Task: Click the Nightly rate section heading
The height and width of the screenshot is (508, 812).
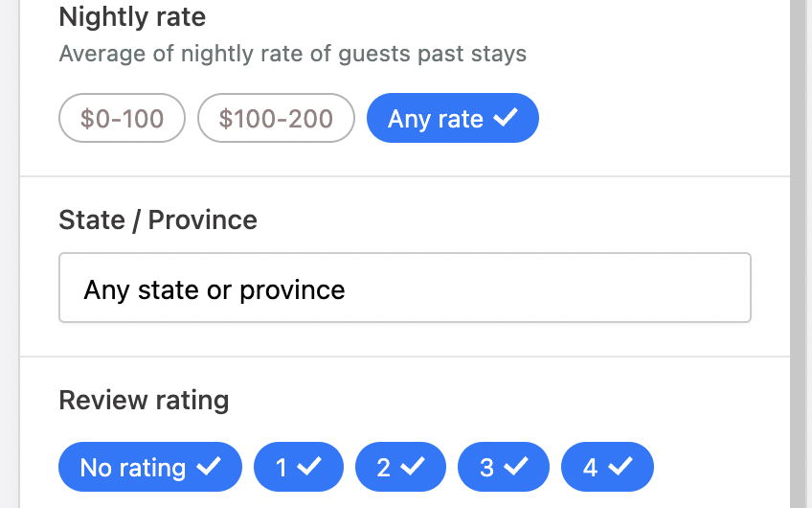Action: pos(132,16)
